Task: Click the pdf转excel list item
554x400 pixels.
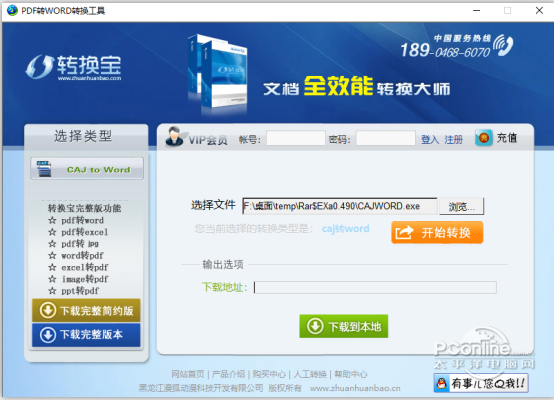Action: [x=84, y=232]
